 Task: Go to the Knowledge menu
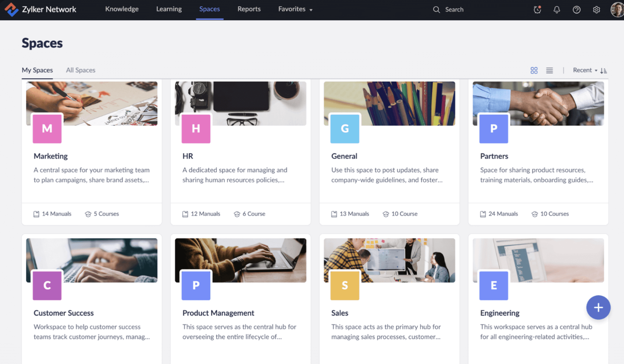[122, 9]
